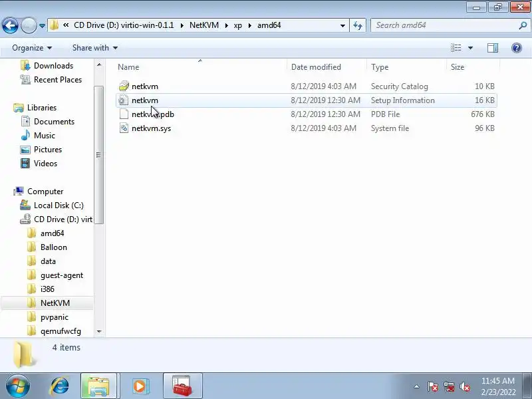Click CD Drive (D:) breadcrumb segment
532x399 pixels.
[124, 25]
